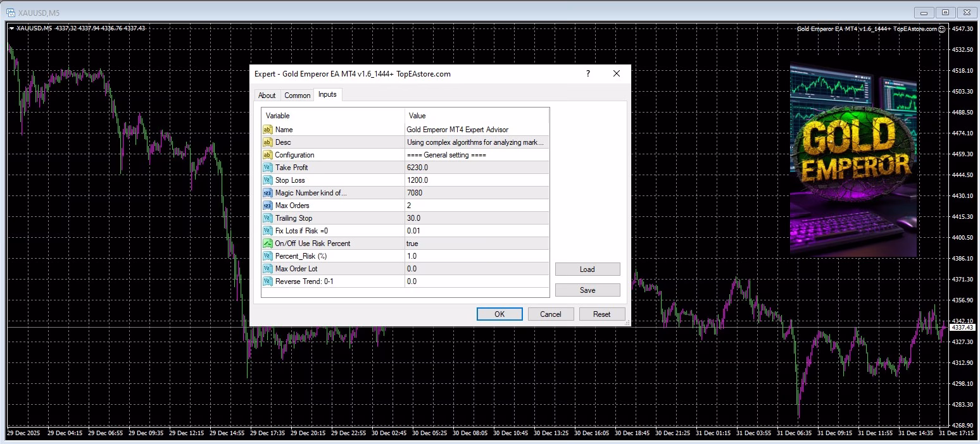Screen dimensions: 980x444
Task: Click the XAUUSD,M5 chart window icon
Action: (x=11, y=12)
